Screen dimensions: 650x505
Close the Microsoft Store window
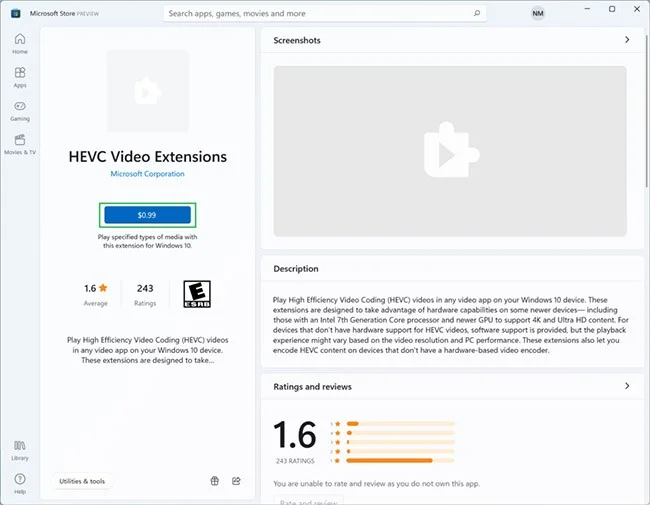pos(637,9)
